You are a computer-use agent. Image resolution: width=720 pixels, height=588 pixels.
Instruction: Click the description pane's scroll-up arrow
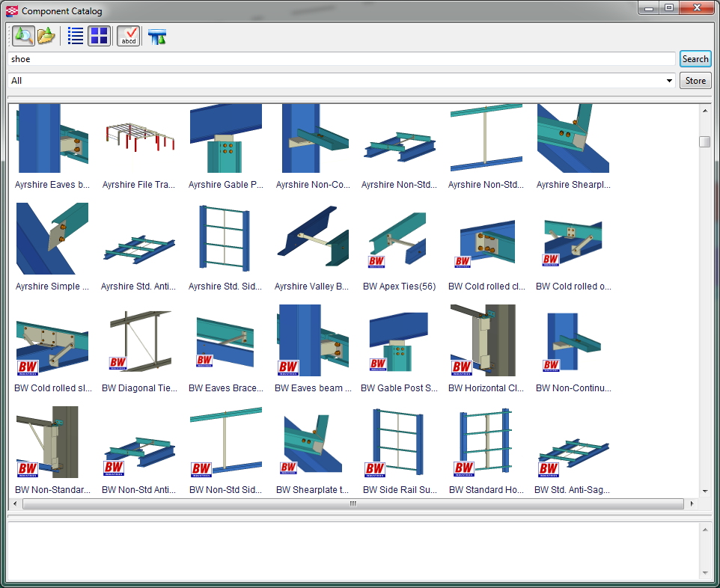[x=705, y=530]
